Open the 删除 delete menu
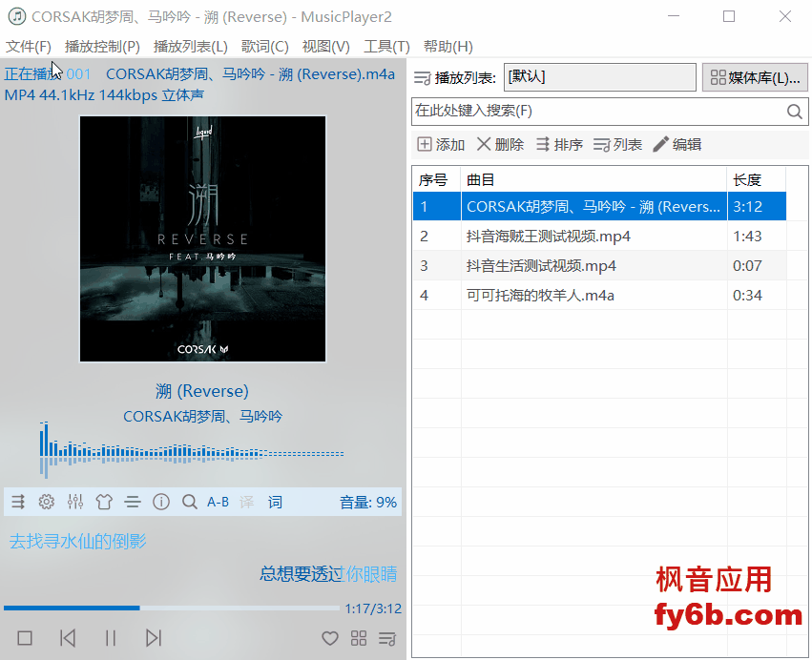The height and width of the screenshot is (660, 812). point(500,144)
